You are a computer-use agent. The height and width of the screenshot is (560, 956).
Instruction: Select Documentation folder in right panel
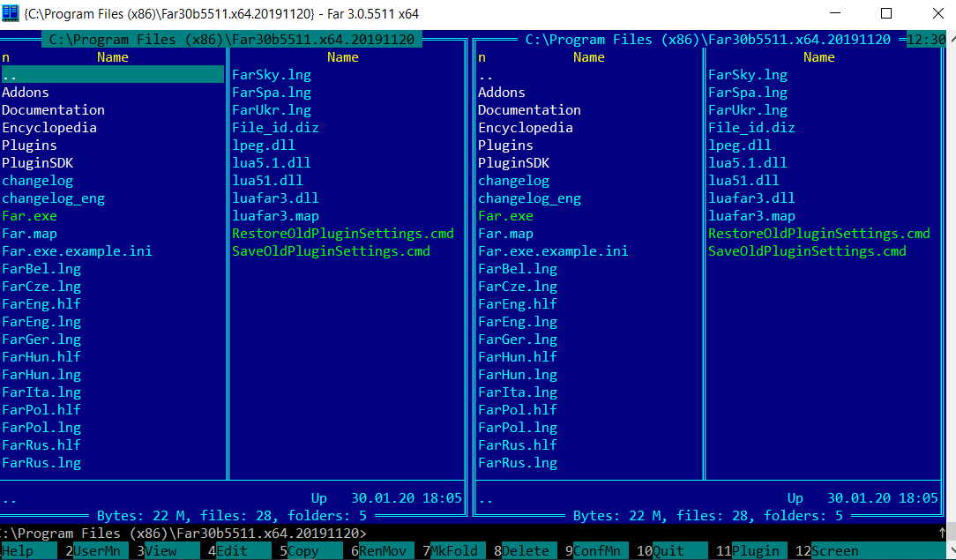(x=529, y=110)
